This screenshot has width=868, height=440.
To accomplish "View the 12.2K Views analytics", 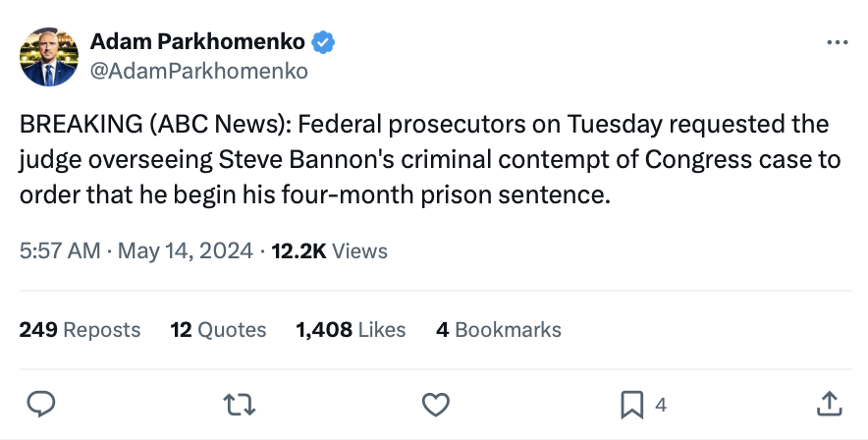I will pos(329,251).
